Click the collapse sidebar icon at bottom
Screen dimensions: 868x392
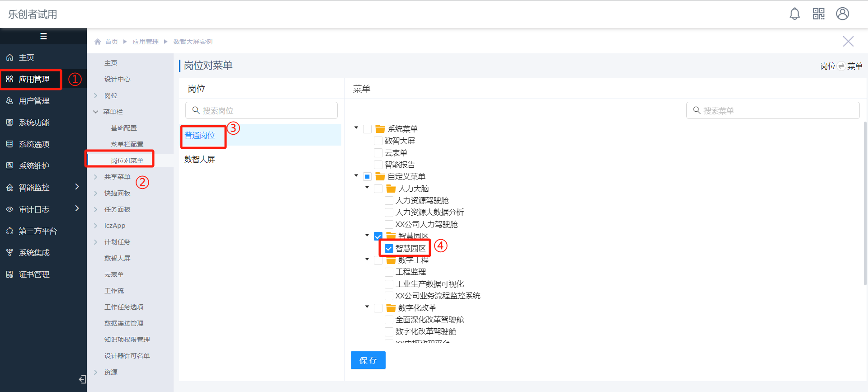(x=82, y=379)
